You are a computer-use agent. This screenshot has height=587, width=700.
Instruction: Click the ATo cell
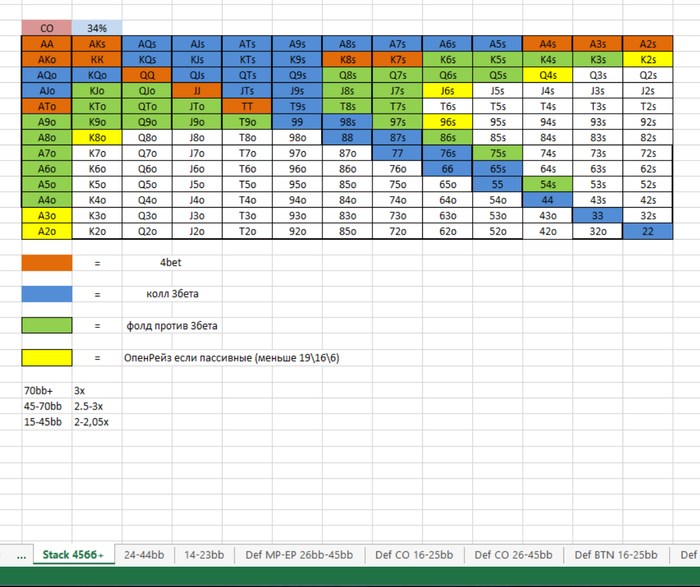pyautogui.click(x=47, y=106)
